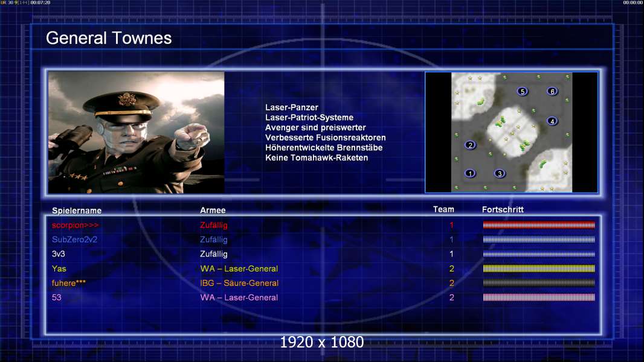Click Yas yellow progress bar
This screenshot has height=362, width=644.
tap(539, 268)
